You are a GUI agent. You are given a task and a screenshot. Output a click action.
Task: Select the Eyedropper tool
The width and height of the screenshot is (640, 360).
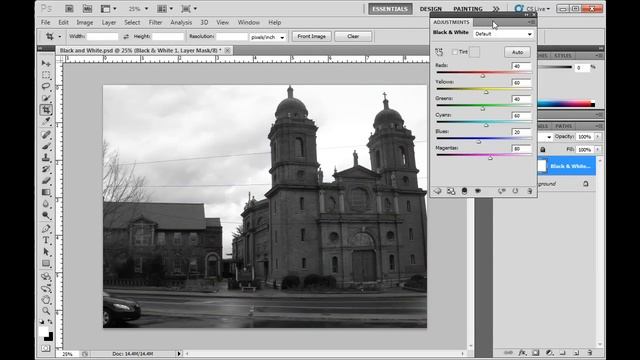tap(46, 122)
